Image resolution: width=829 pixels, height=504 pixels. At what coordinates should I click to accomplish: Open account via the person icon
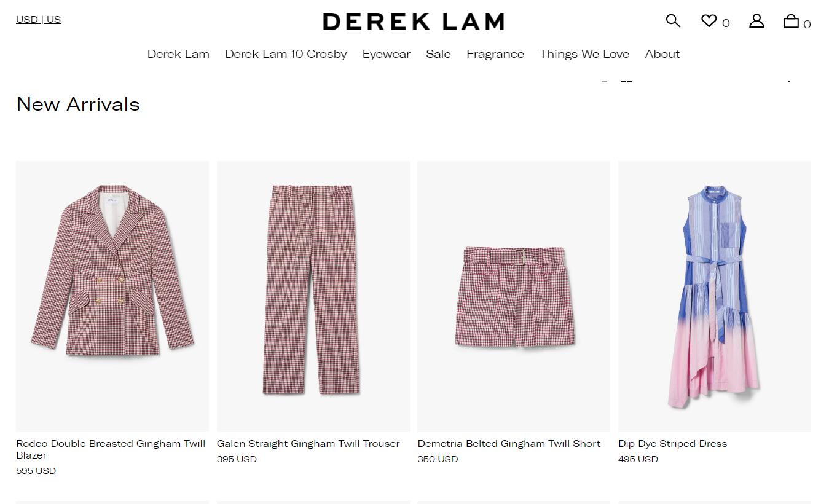click(x=756, y=21)
